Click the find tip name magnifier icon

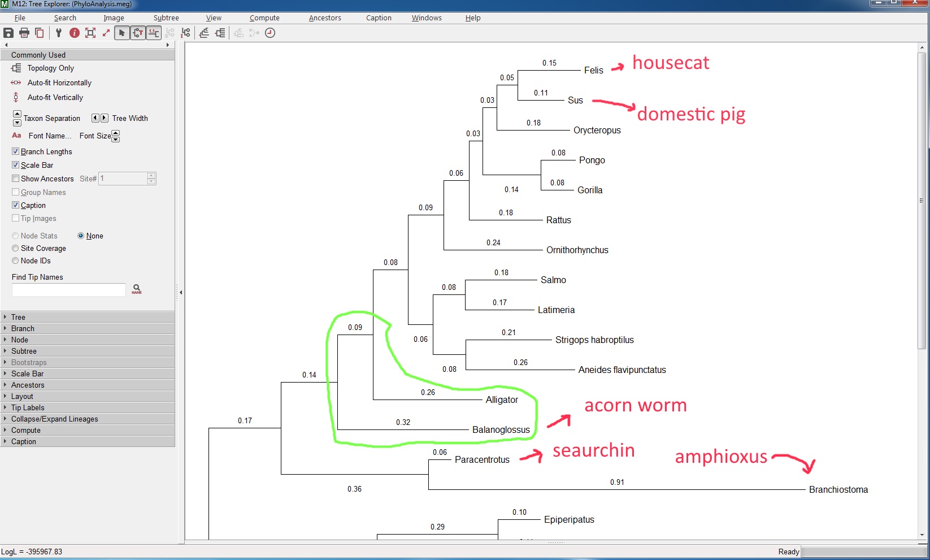(x=137, y=289)
